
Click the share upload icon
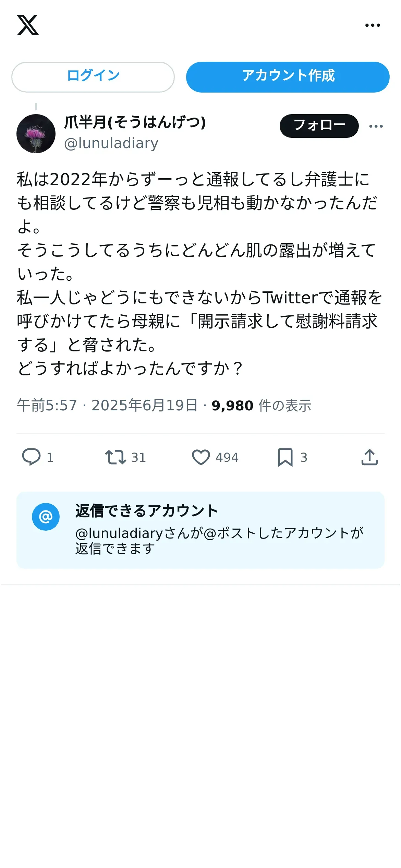(x=369, y=457)
